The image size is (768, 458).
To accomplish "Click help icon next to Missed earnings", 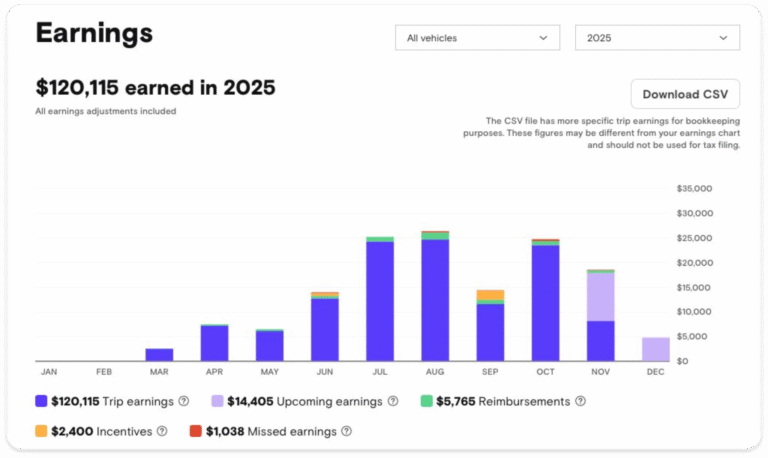I will coord(346,431).
